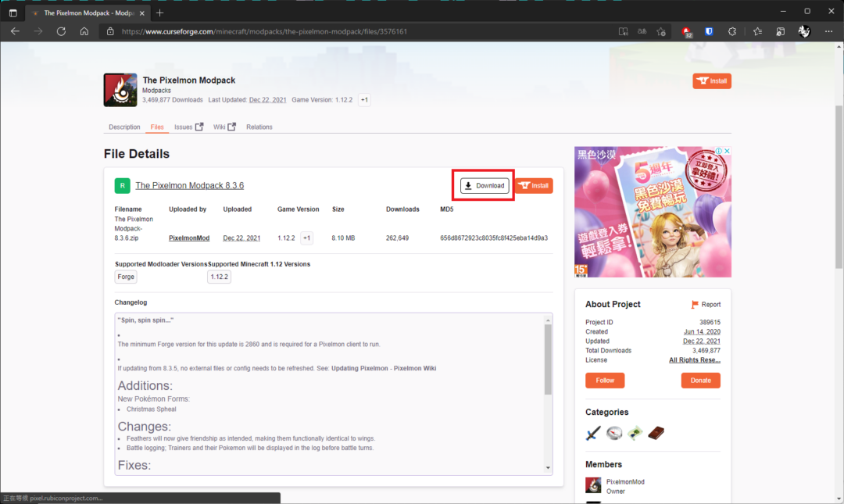The height and width of the screenshot is (504, 844).
Task: Open the browser home page
Action: point(84,31)
